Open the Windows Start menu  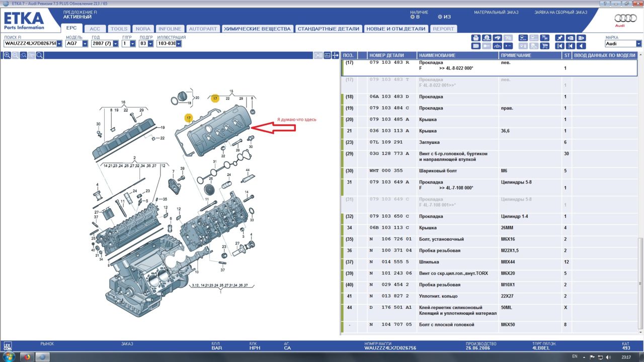tap(9, 357)
